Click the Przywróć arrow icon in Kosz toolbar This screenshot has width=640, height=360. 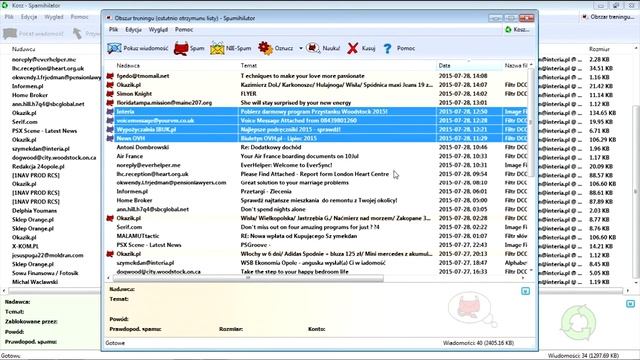(77, 33)
